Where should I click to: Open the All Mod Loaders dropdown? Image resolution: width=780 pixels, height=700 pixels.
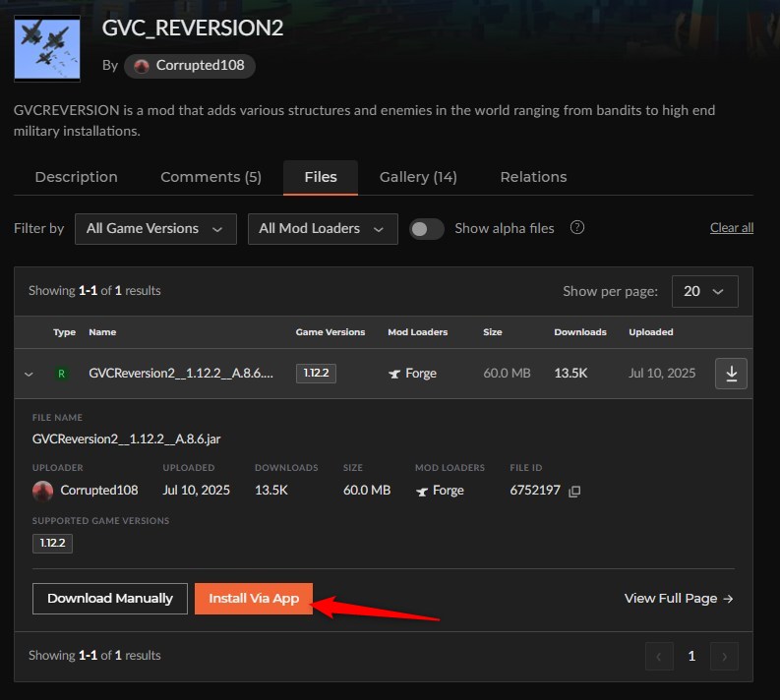point(323,229)
